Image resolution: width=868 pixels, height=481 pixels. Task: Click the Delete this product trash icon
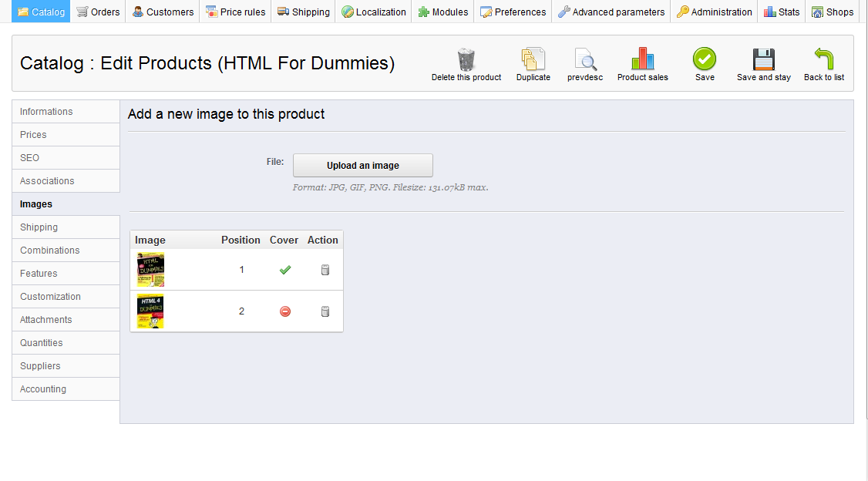coord(466,59)
